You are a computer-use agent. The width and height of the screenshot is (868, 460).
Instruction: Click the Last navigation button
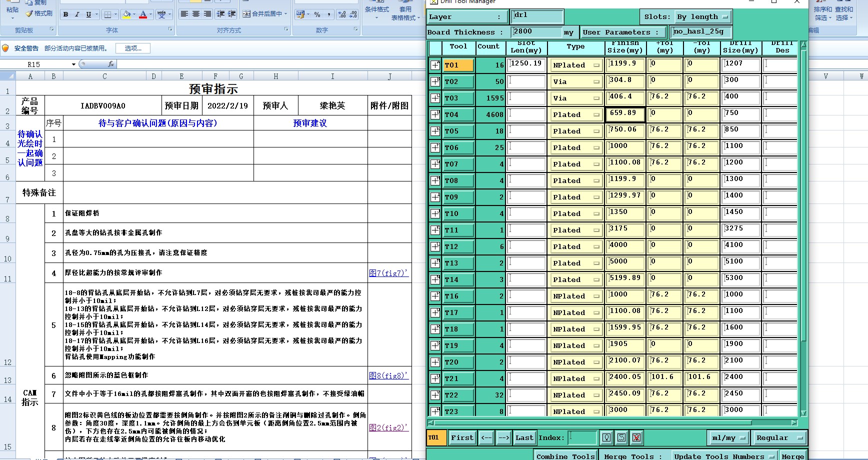tap(524, 438)
